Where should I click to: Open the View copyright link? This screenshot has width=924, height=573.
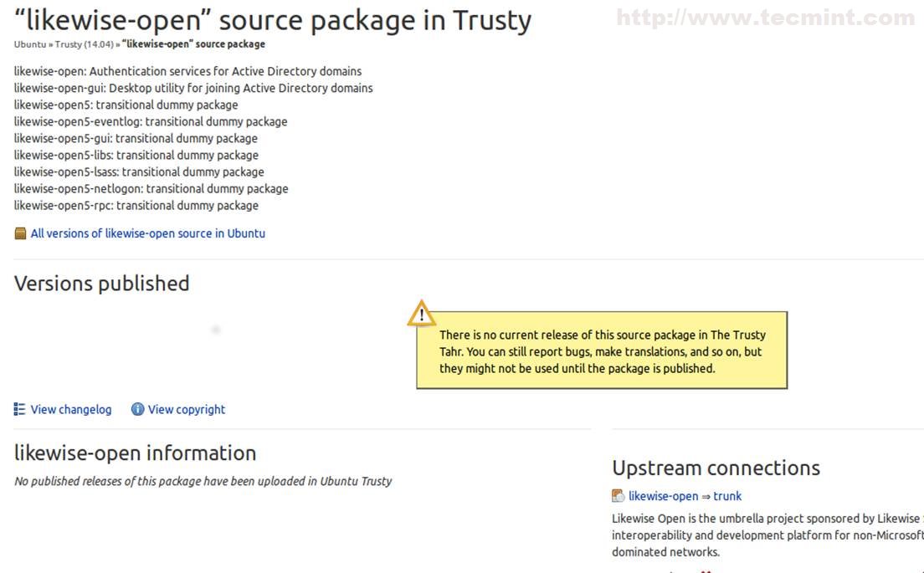pos(187,409)
